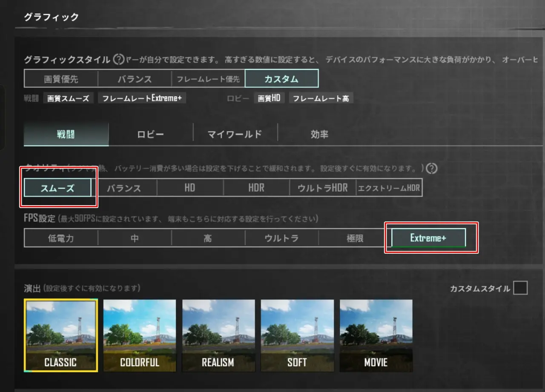545x392 pixels.
Task: Set FPS setting to 低電力
Action: 61,238
